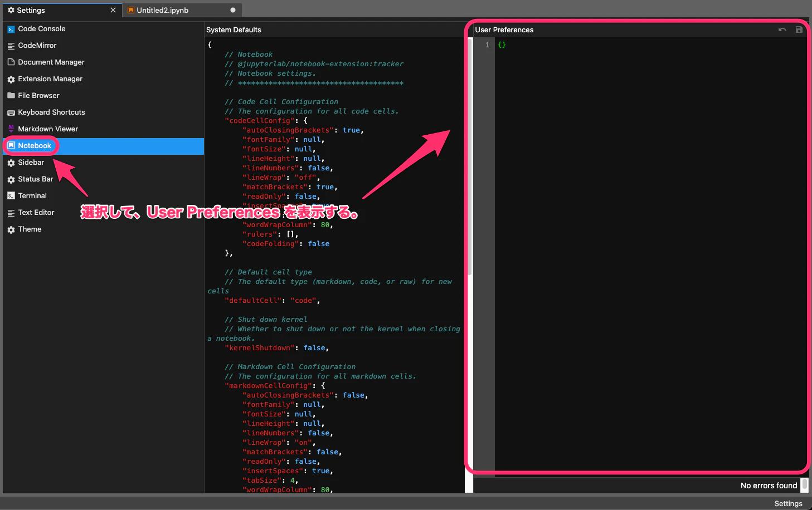Screen dimensions: 812x510
Task: Click the Document Manager file icon
Action: tap(11, 62)
